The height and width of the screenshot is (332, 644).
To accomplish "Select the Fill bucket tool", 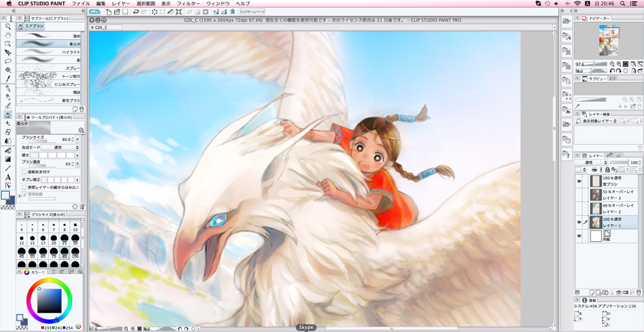I will pyautogui.click(x=8, y=151).
